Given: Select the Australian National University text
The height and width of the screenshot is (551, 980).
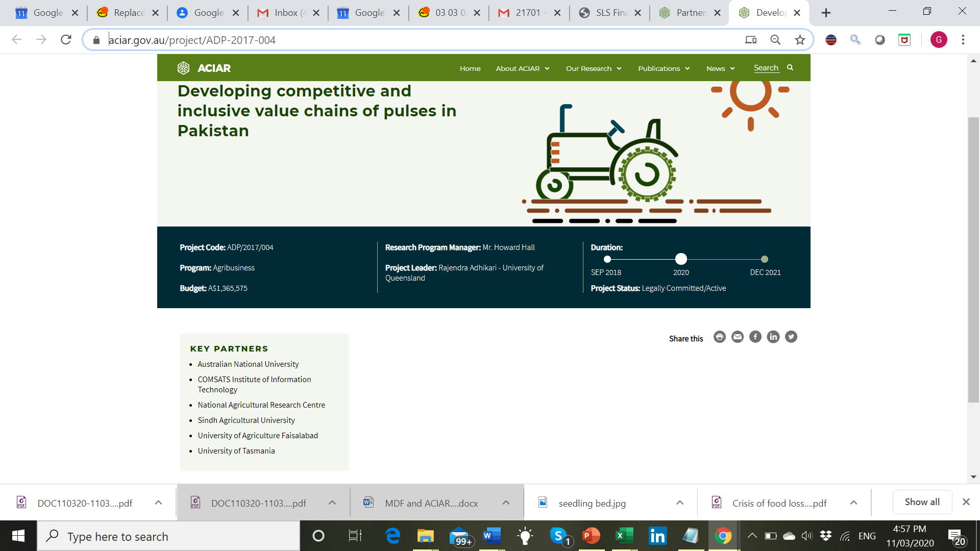Looking at the screenshot, I should [x=248, y=364].
